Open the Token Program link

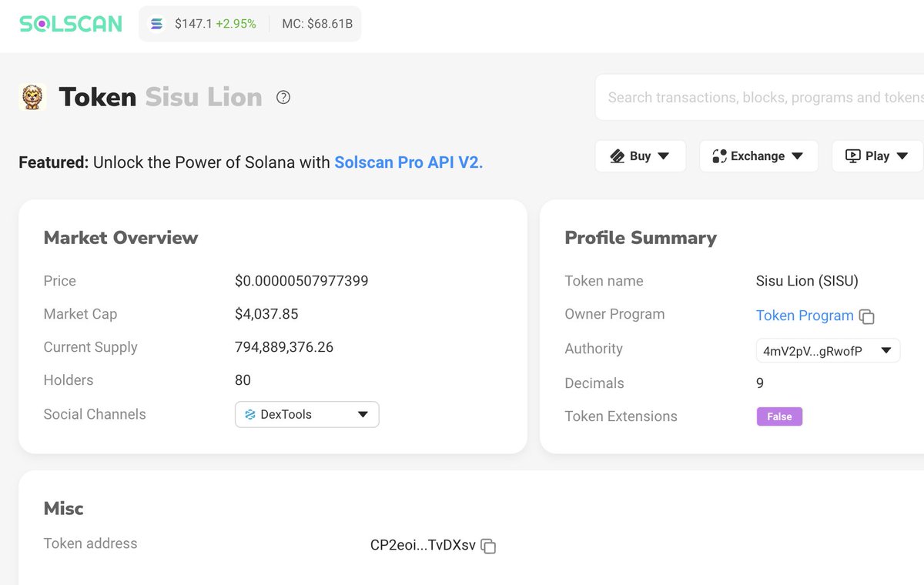(x=805, y=316)
